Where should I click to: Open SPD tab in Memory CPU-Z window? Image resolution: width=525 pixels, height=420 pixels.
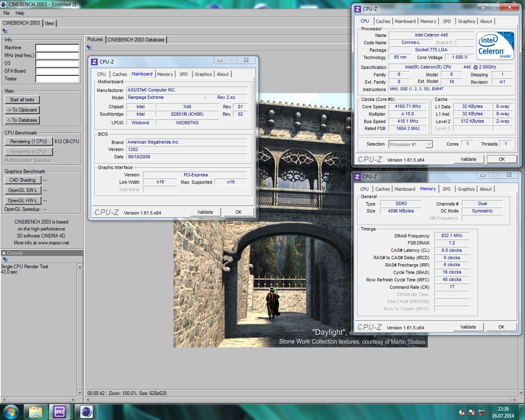(x=447, y=189)
